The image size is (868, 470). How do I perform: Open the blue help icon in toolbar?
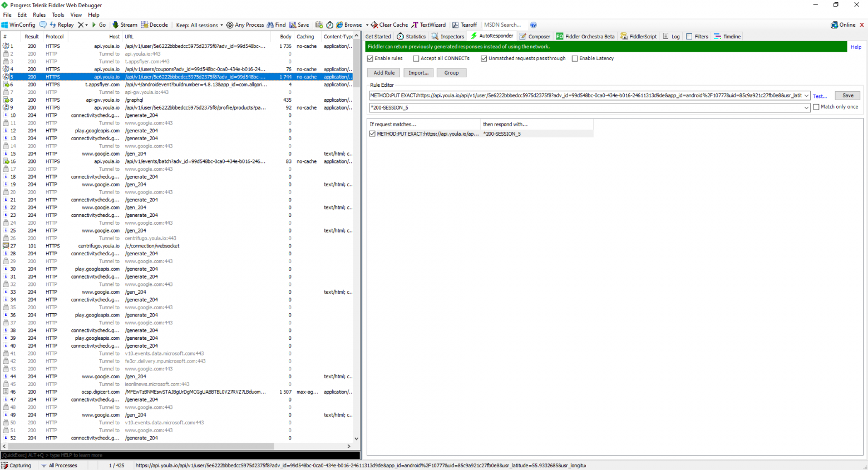(533, 25)
